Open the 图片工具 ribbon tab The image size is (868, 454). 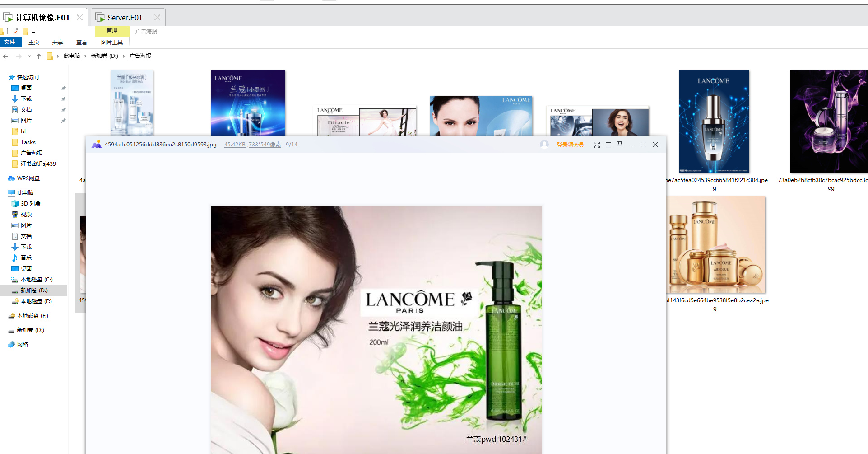112,42
